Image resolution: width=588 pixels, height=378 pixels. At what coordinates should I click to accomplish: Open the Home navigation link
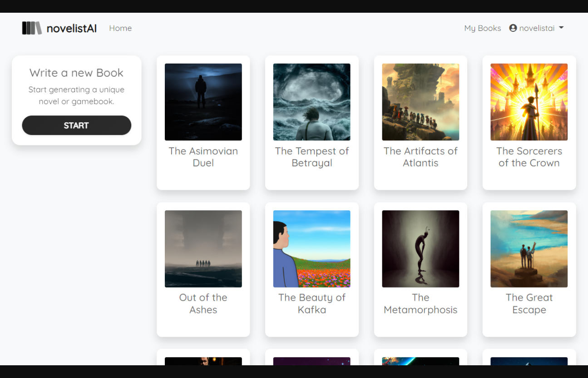coord(120,28)
